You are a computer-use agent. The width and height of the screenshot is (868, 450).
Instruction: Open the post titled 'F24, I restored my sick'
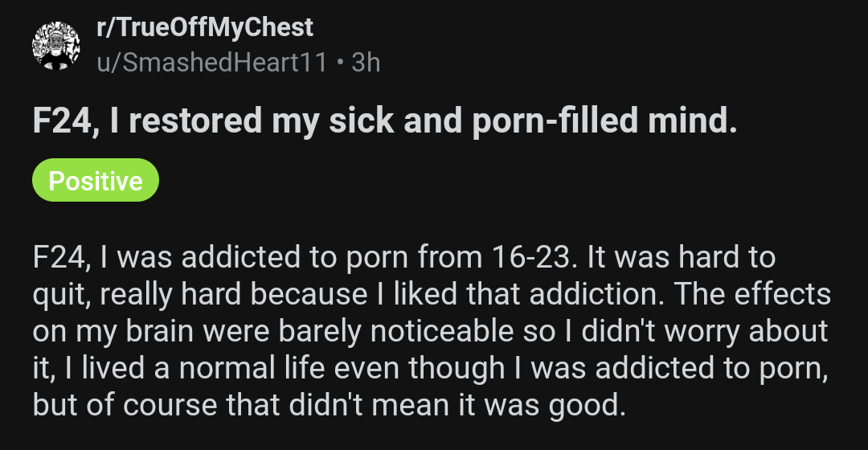pyautogui.click(x=385, y=121)
